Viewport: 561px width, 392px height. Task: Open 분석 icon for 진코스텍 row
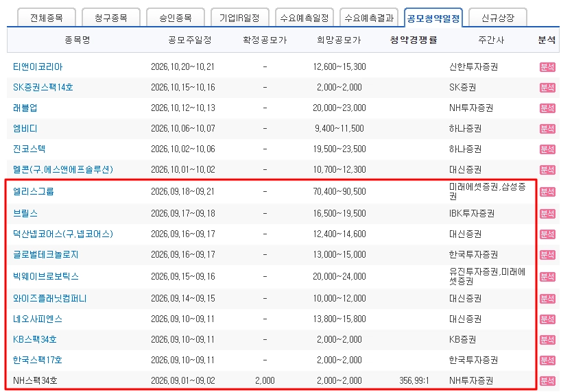coord(547,149)
